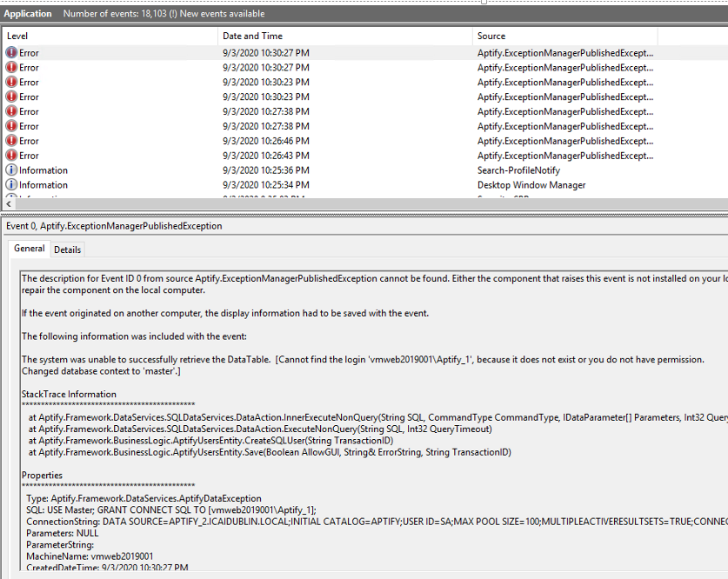Select the 9/3/2020 10:25:36 PM date cell
This screenshot has width=728, height=579.
266,170
